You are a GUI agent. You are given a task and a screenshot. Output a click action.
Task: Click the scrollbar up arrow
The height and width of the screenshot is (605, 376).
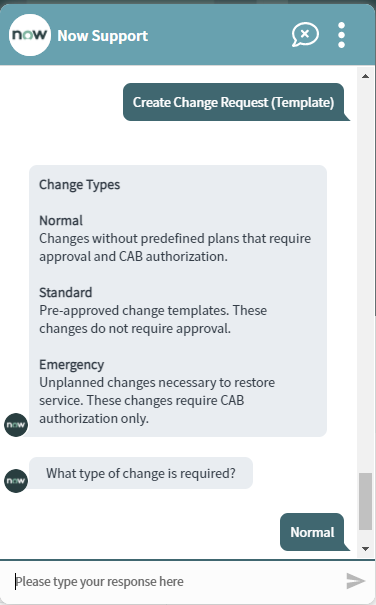pyautogui.click(x=365, y=76)
